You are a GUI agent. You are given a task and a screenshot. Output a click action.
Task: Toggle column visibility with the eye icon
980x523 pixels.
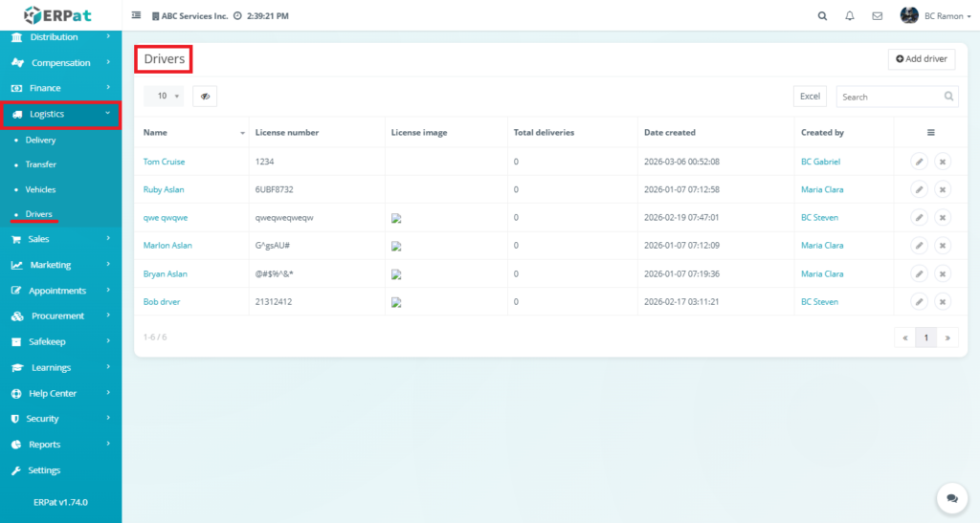click(x=205, y=97)
